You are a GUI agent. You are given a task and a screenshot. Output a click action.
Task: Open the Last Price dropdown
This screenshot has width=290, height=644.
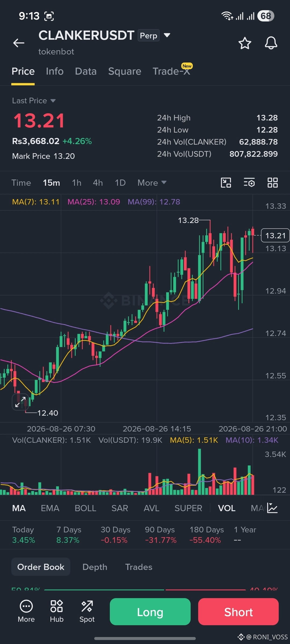pos(34,101)
